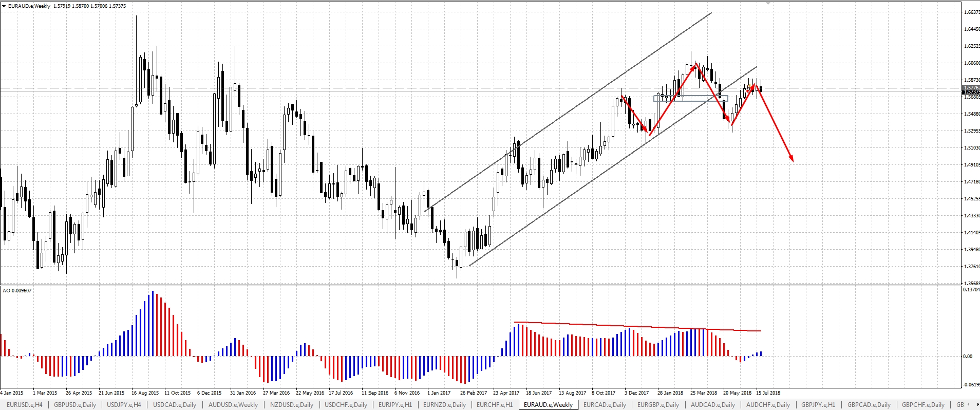Open the GBPCHF.e,Daily chart tab
Viewport: 980px width, 410px height.
(923, 405)
